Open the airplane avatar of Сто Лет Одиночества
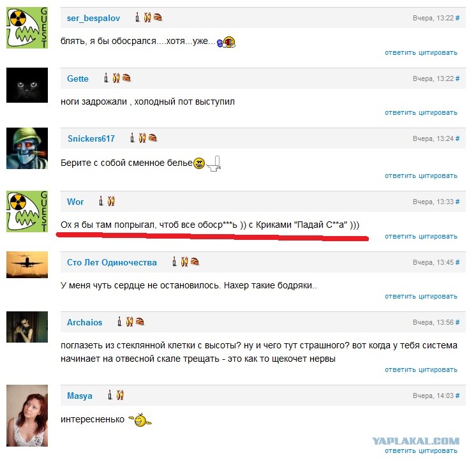The image size is (476, 460). [x=27, y=265]
